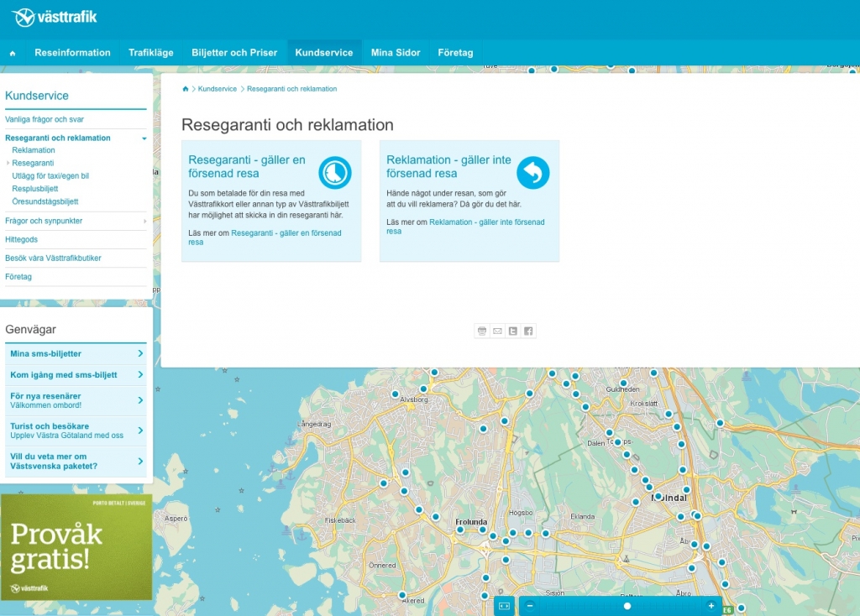Open Vanliga frågor och svar in the sidebar
This screenshot has height=616, width=860.
click(45, 119)
